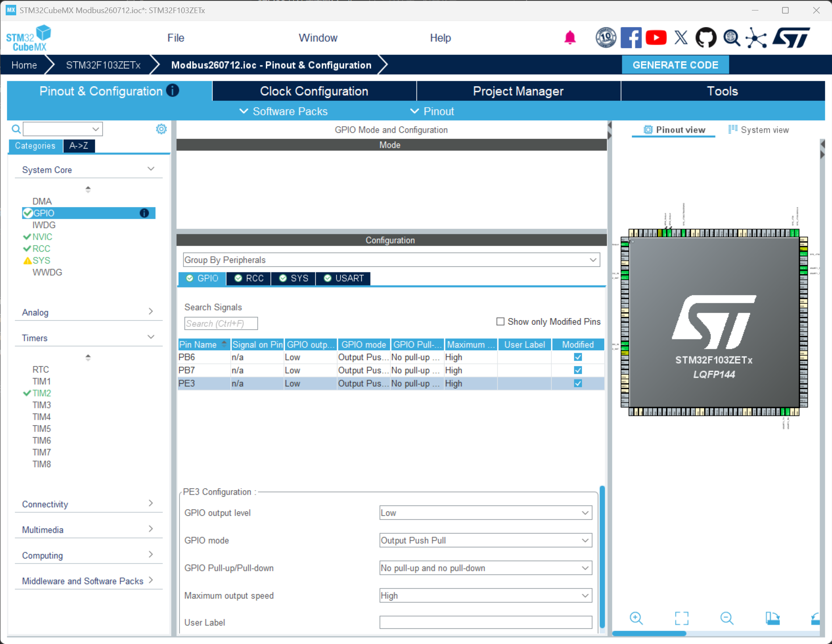832x644 pixels.
Task: Open the Pinout dropdown menu
Action: pos(432,111)
